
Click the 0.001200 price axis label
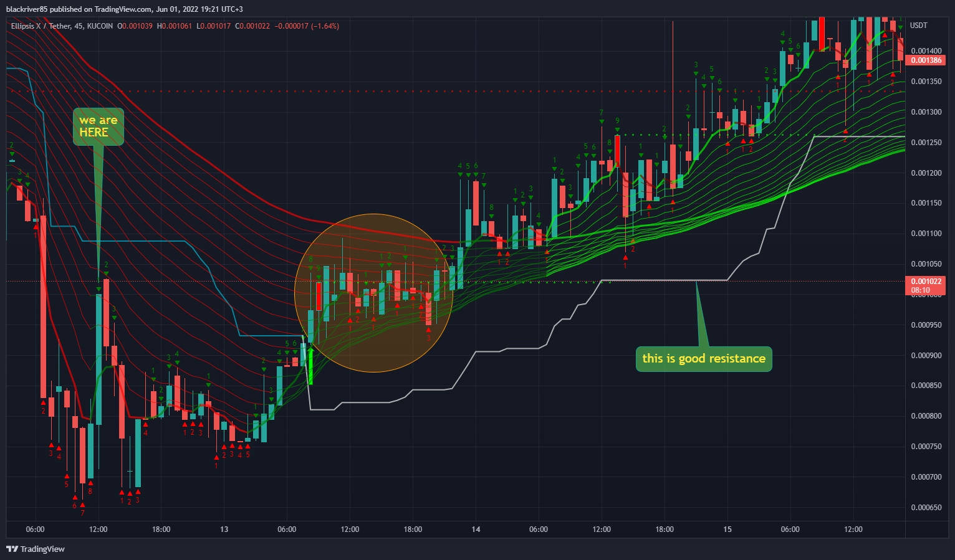pyautogui.click(x=926, y=173)
